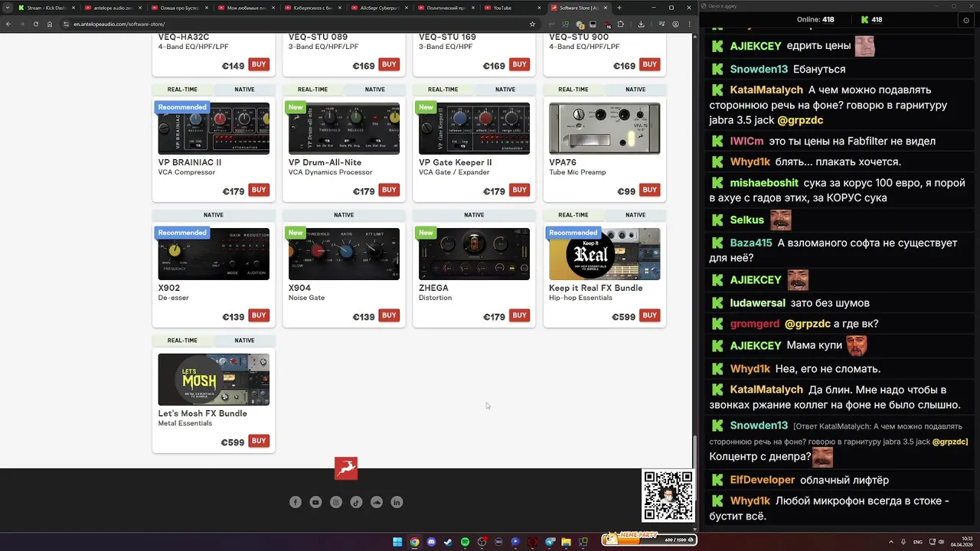980x551 pixels.
Task: Click the Meme Party progress bar
Action: 648,540
